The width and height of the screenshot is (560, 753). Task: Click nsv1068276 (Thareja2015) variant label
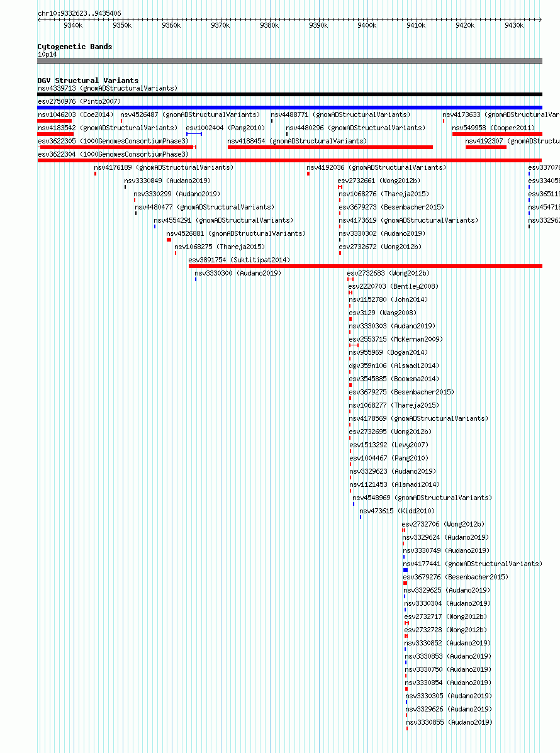coord(384,194)
